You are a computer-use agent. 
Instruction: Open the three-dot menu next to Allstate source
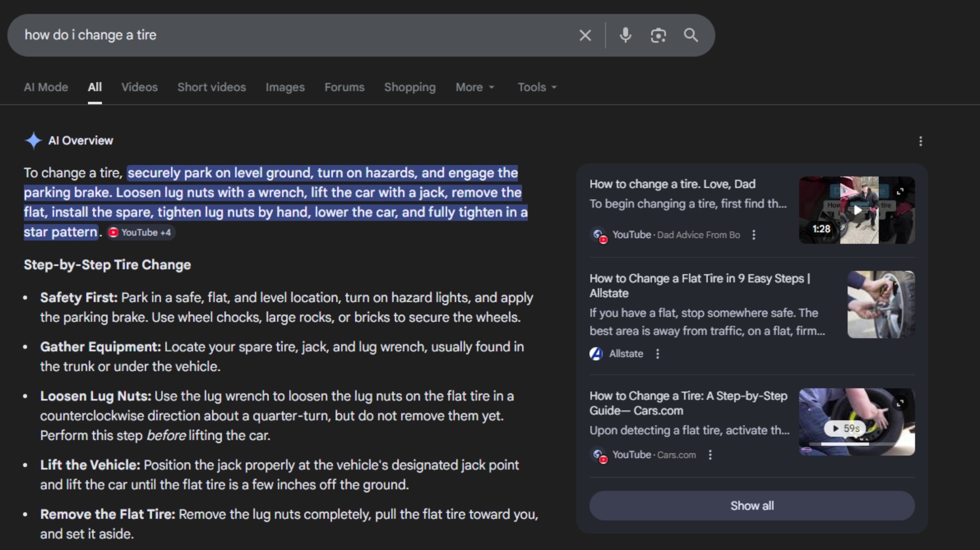658,354
